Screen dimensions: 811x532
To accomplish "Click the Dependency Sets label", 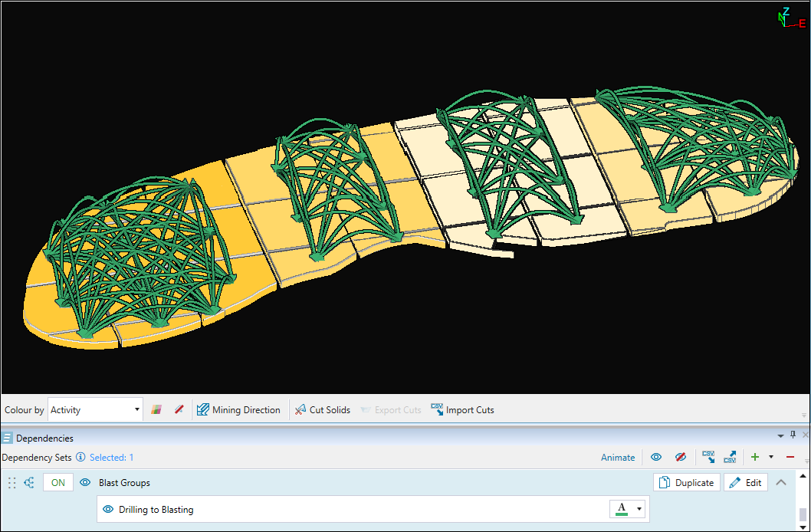I will coord(37,458).
